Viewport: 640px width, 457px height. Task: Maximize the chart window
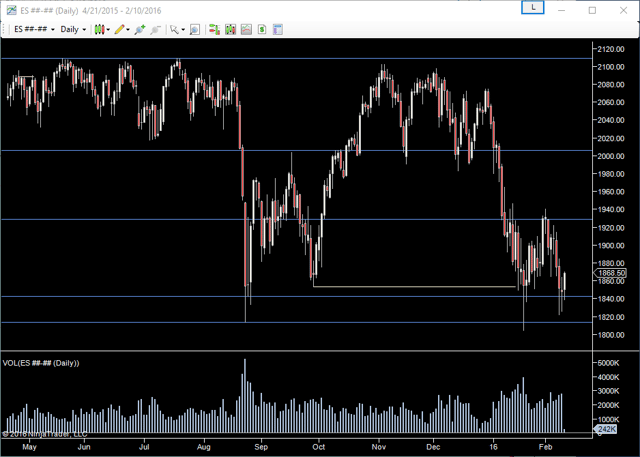click(592, 9)
